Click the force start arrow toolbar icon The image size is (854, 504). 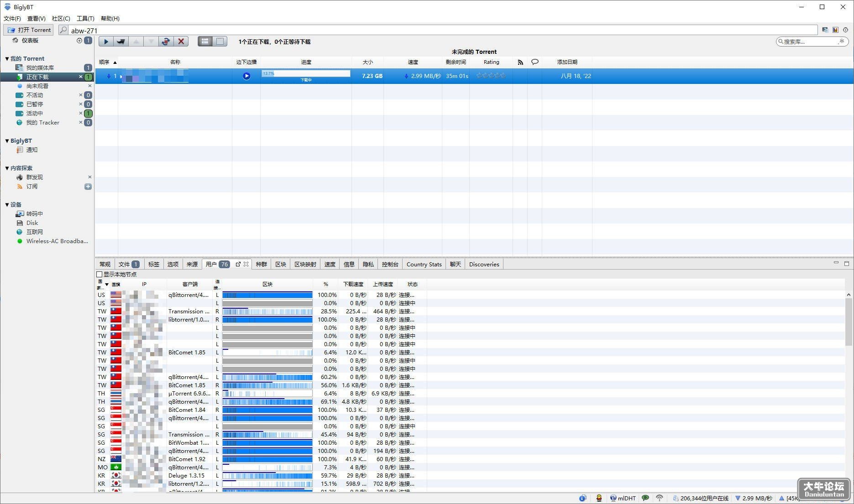tap(121, 42)
